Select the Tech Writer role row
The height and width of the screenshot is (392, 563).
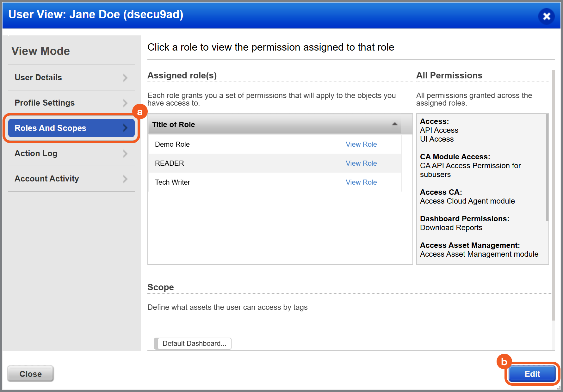tap(173, 182)
